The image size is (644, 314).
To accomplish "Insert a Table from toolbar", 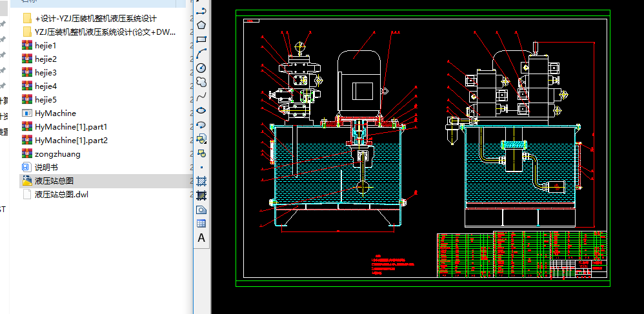I will click(x=201, y=224).
